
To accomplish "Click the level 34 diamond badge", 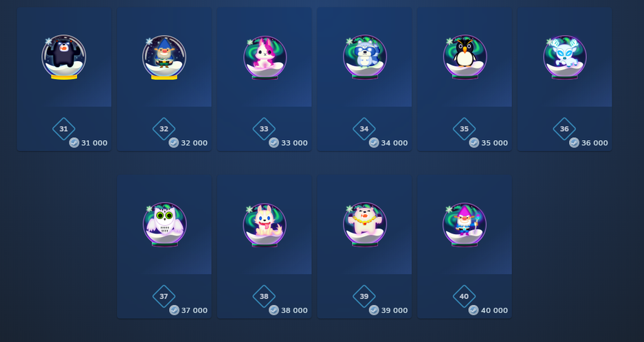I will point(364,129).
